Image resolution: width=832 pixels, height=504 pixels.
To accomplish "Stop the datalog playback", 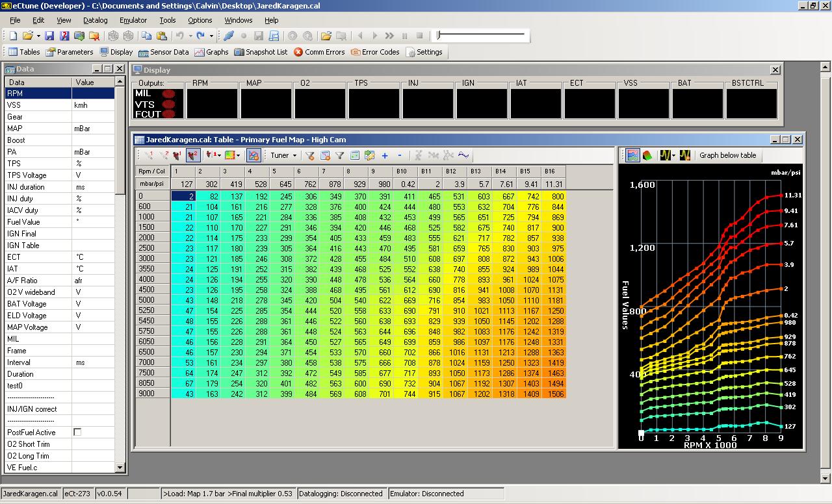I will 419,36.
